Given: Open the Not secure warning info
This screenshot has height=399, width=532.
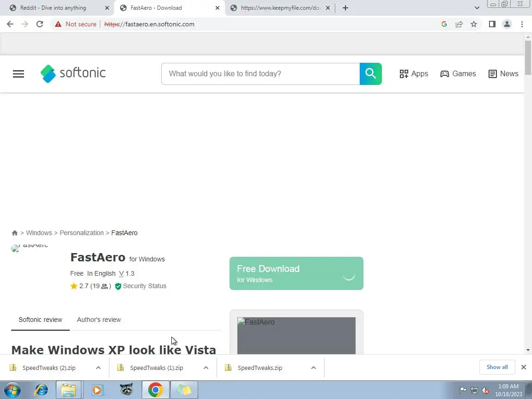Looking at the screenshot, I should tap(76, 24).
